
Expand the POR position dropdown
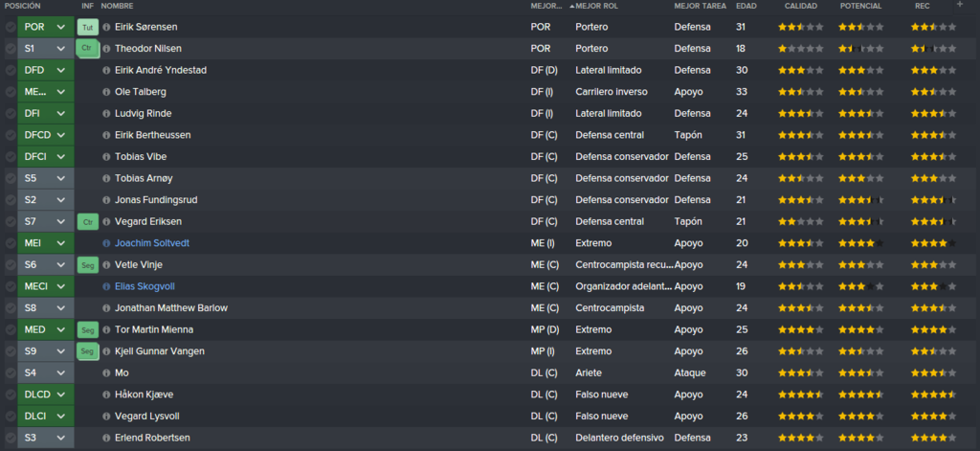click(x=60, y=27)
